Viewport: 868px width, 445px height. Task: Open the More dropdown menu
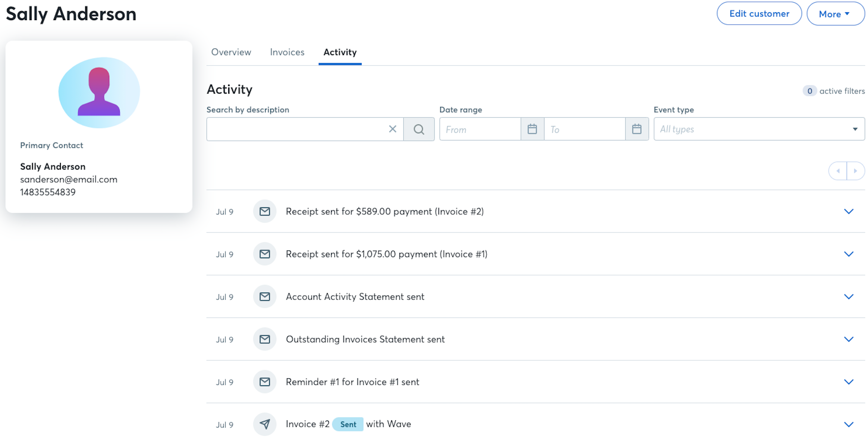(x=835, y=14)
